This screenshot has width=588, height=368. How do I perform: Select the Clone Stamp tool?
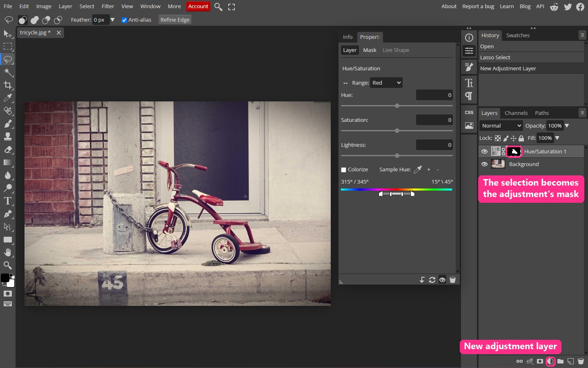8,137
